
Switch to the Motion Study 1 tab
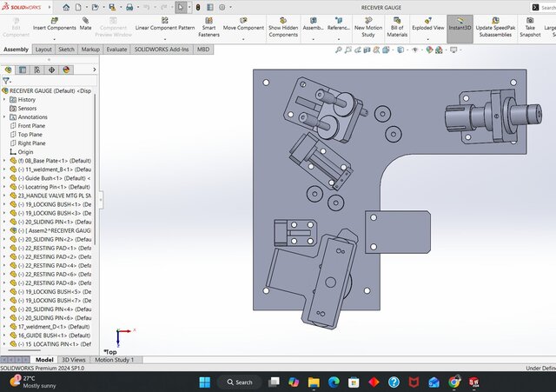(115, 360)
